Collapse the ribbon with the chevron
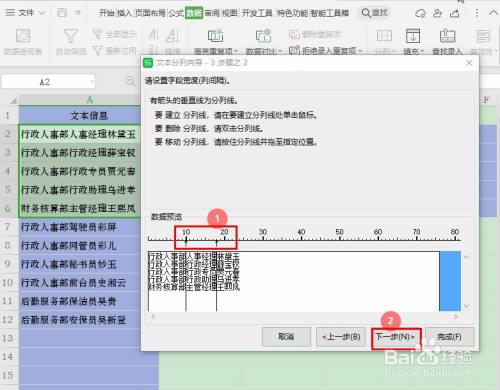This screenshot has width=500, height=390. tap(493, 13)
